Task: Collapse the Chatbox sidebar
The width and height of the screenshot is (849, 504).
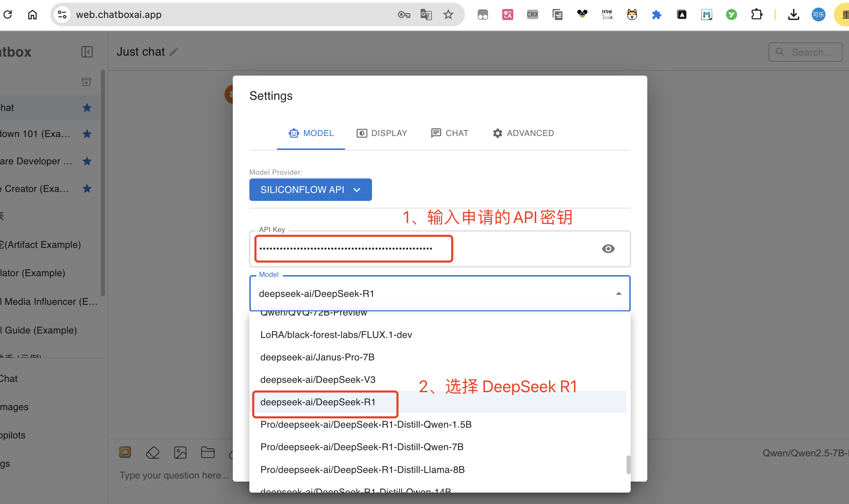Action: (x=87, y=52)
